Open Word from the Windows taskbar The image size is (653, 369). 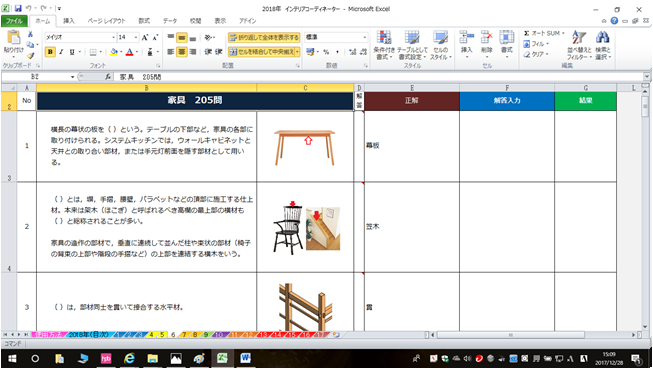coord(245,359)
